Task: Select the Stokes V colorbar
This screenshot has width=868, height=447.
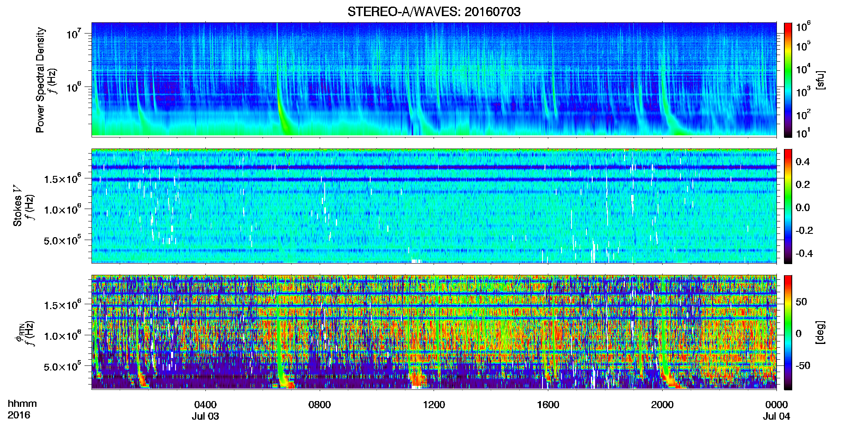Action: pyautogui.click(x=788, y=206)
